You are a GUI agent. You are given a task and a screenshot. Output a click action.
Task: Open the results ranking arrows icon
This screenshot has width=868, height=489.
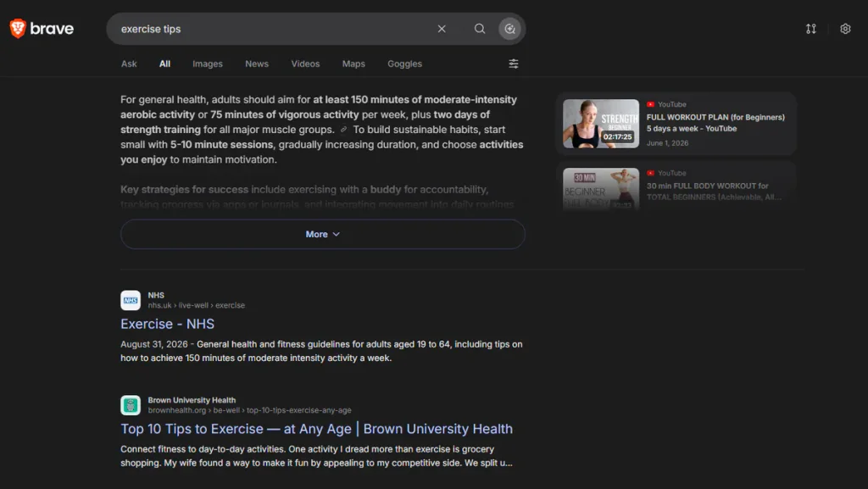pos(810,29)
